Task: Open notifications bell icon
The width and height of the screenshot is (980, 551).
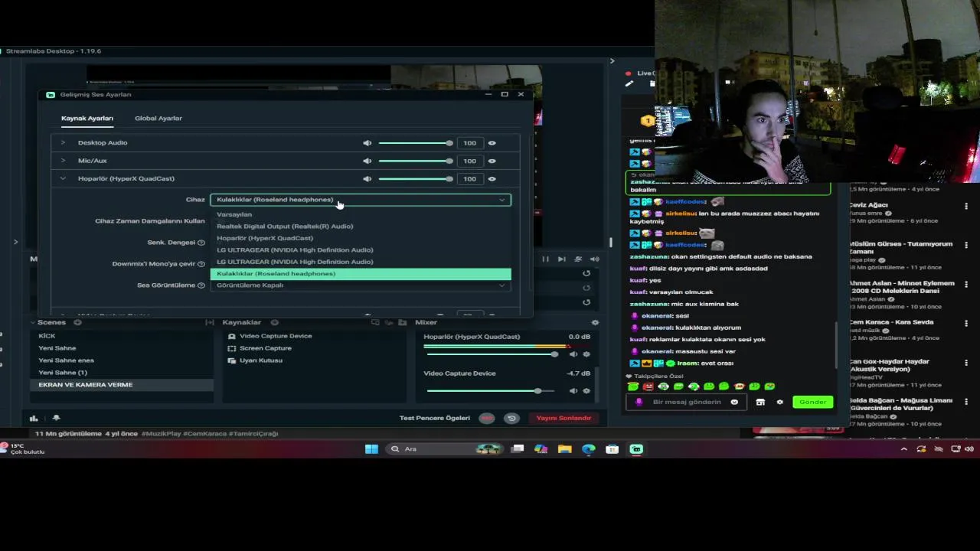Action: [56, 418]
